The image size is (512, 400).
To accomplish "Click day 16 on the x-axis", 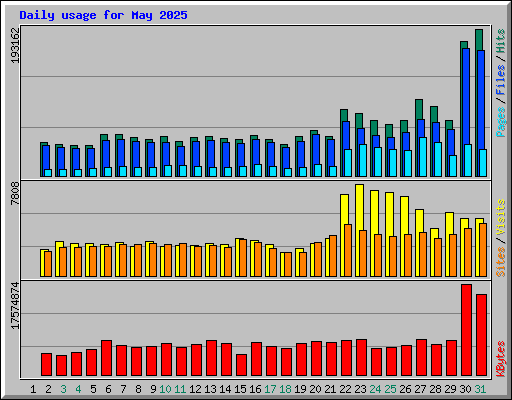I will 255,389.
